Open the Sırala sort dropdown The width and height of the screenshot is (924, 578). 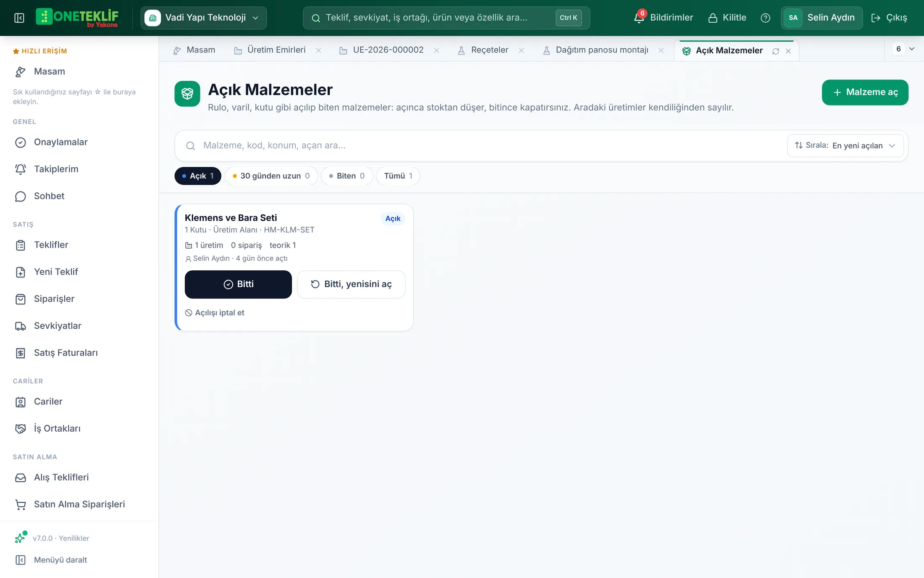[x=845, y=145]
